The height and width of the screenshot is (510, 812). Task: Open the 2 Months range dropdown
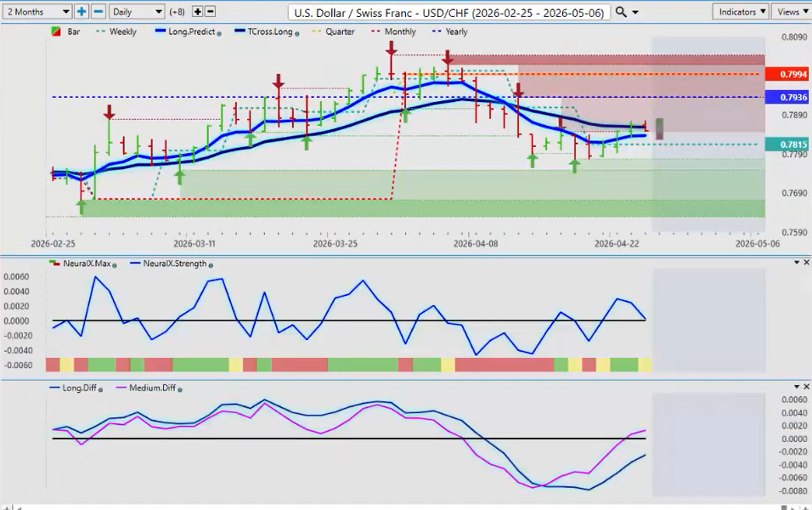[37, 12]
